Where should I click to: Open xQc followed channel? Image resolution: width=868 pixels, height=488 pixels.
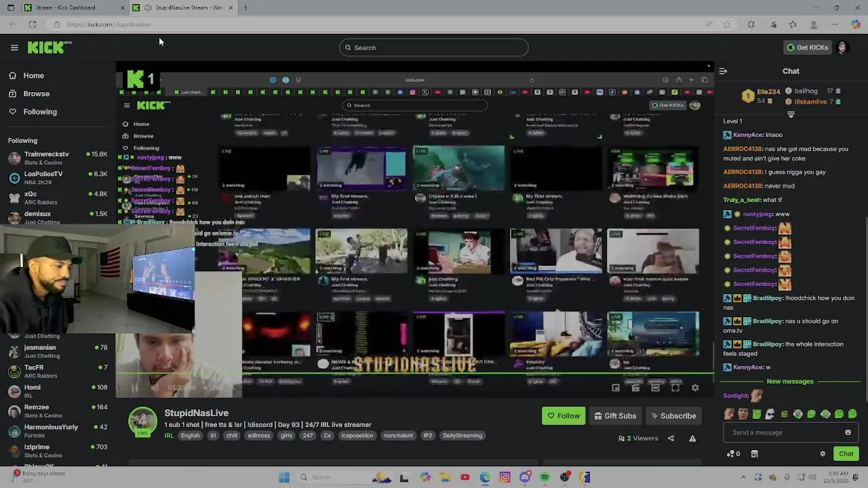click(58, 197)
